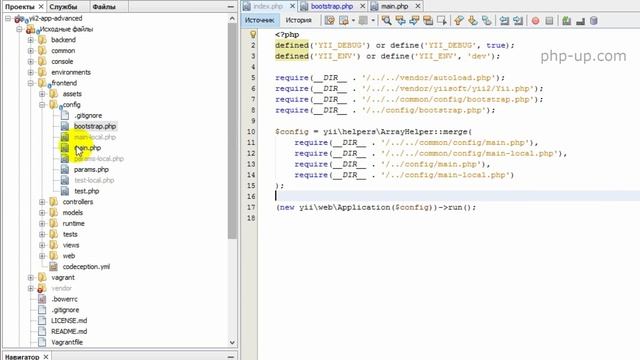Click the vendor folder icon with red badge
Viewport: 640px width, 360px height.
(42, 289)
